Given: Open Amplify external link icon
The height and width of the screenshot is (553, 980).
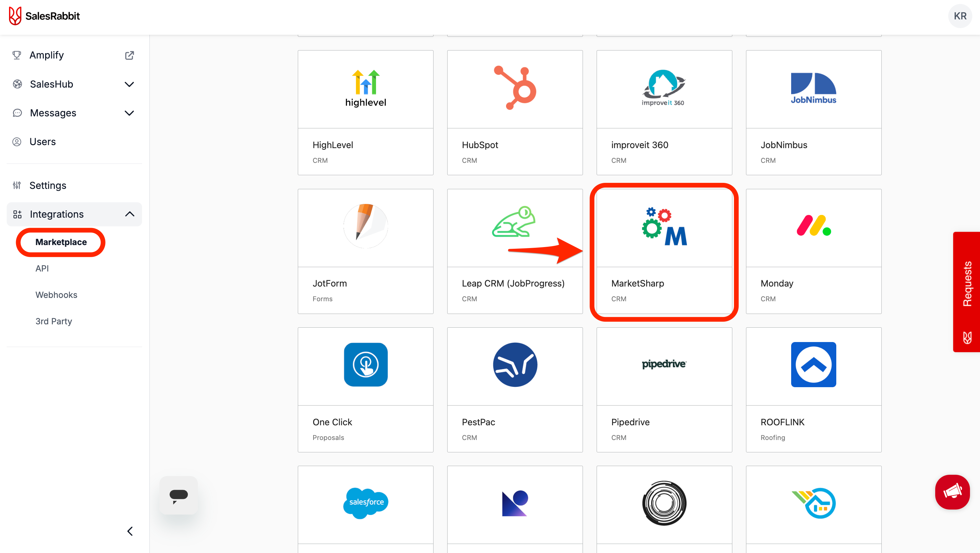Looking at the screenshot, I should (x=129, y=55).
